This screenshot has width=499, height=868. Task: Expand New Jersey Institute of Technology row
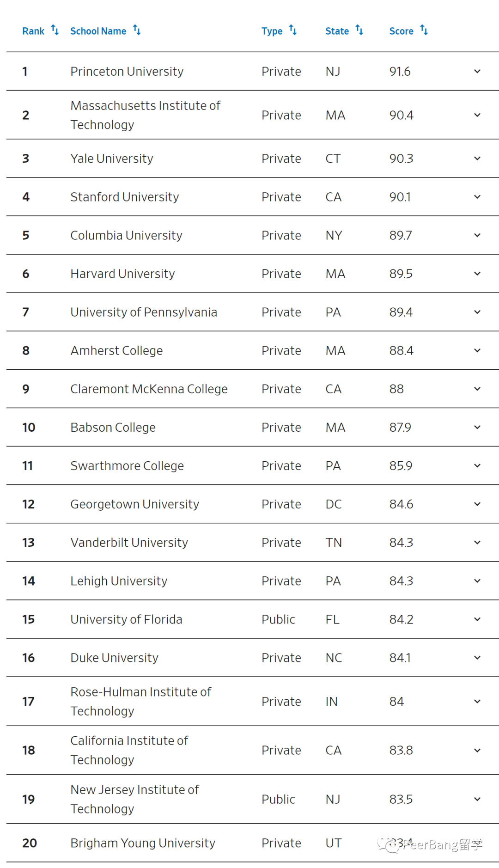click(477, 799)
